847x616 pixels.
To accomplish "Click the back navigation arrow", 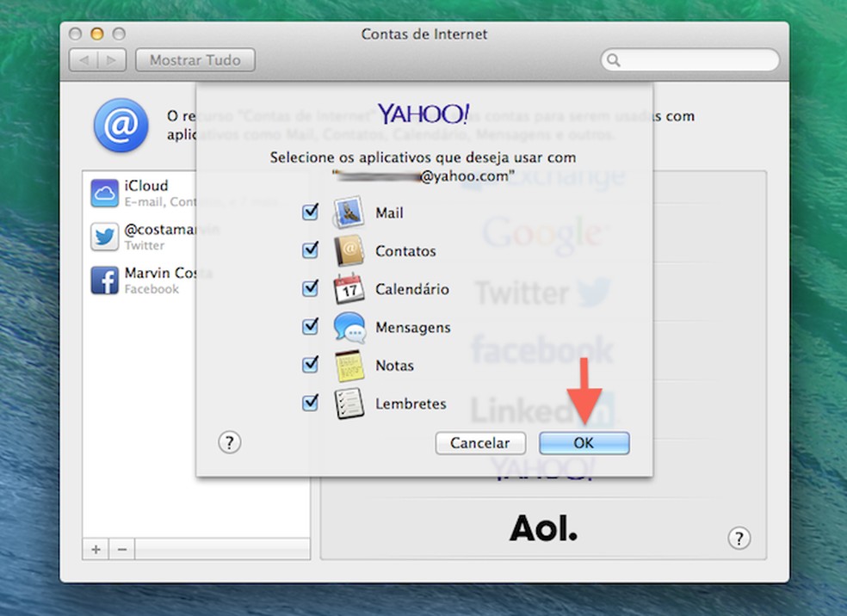I will pos(85,59).
